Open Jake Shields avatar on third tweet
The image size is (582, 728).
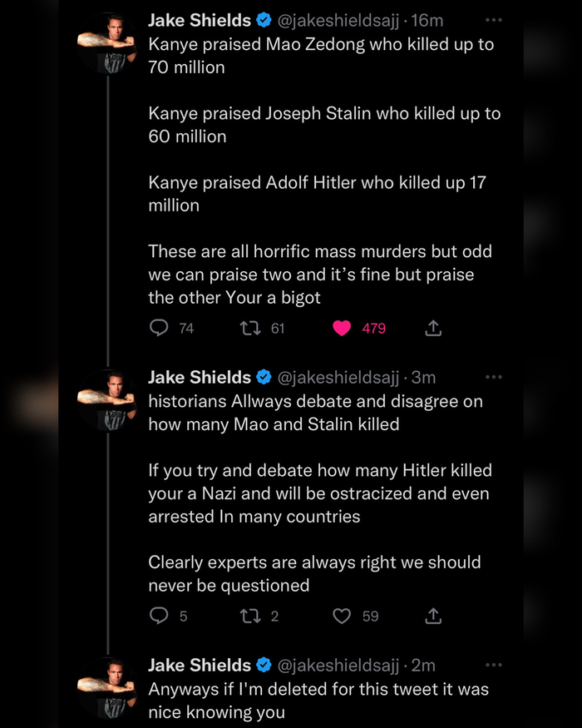click(x=106, y=688)
